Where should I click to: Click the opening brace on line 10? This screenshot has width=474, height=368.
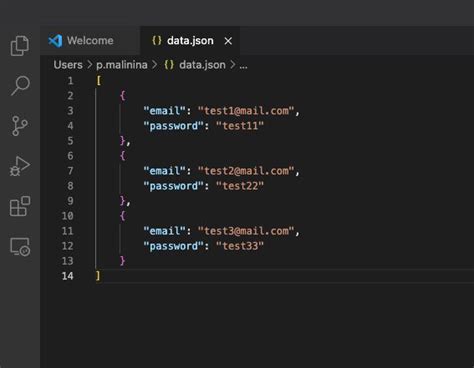click(123, 216)
